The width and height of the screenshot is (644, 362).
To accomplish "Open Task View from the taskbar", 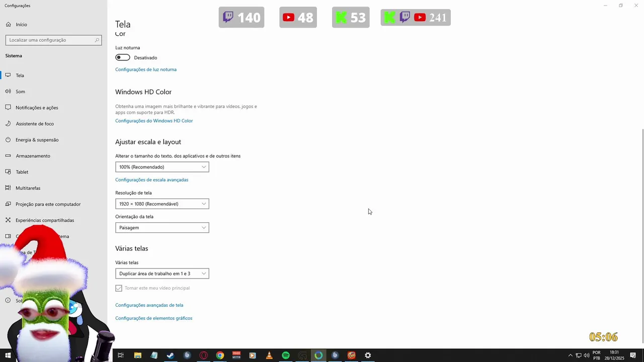I will (121, 355).
